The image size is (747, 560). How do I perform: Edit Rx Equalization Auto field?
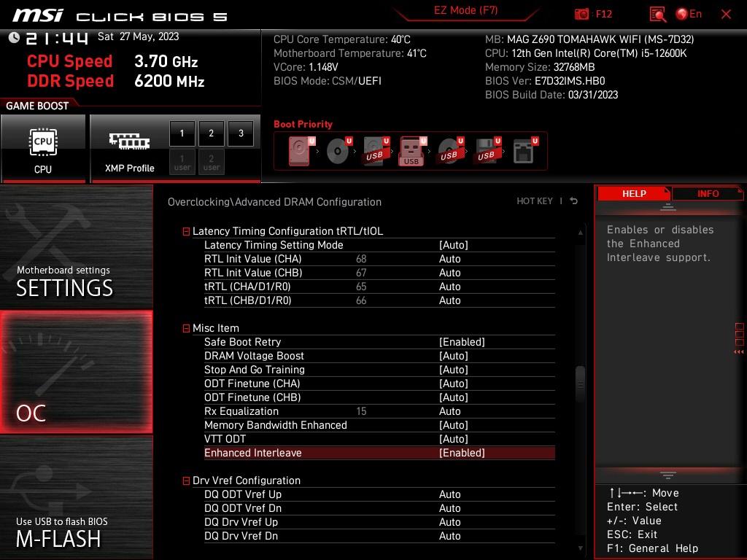coord(449,411)
